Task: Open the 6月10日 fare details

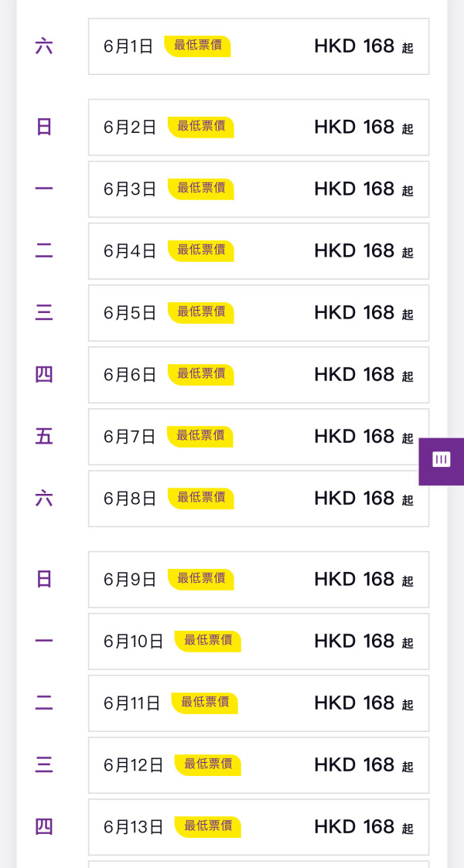Action: tap(258, 641)
